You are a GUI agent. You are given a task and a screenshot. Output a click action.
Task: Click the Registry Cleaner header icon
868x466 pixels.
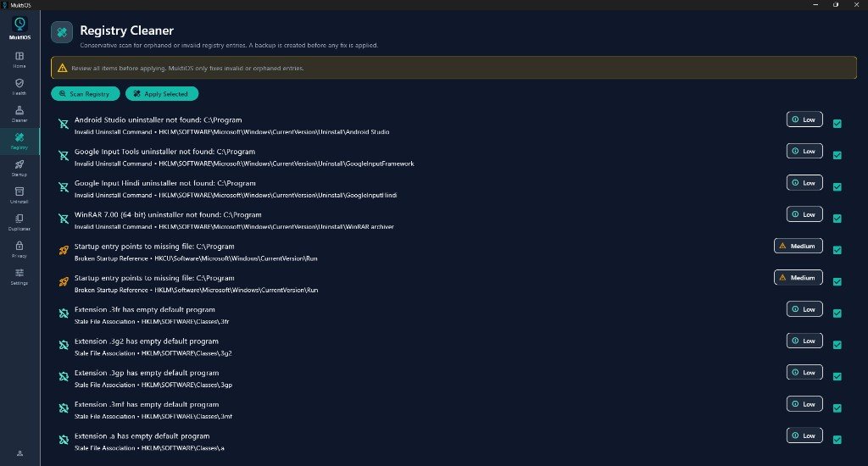(62, 32)
